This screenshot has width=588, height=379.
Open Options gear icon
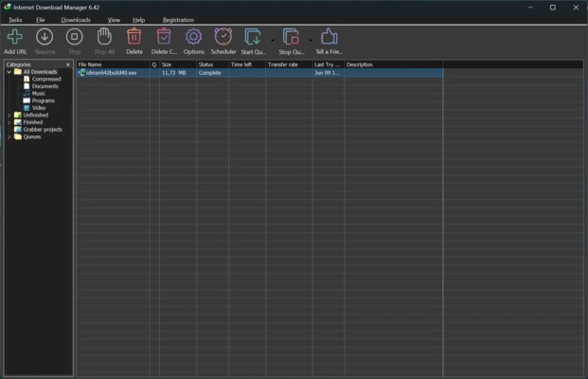pyautogui.click(x=193, y=37)
